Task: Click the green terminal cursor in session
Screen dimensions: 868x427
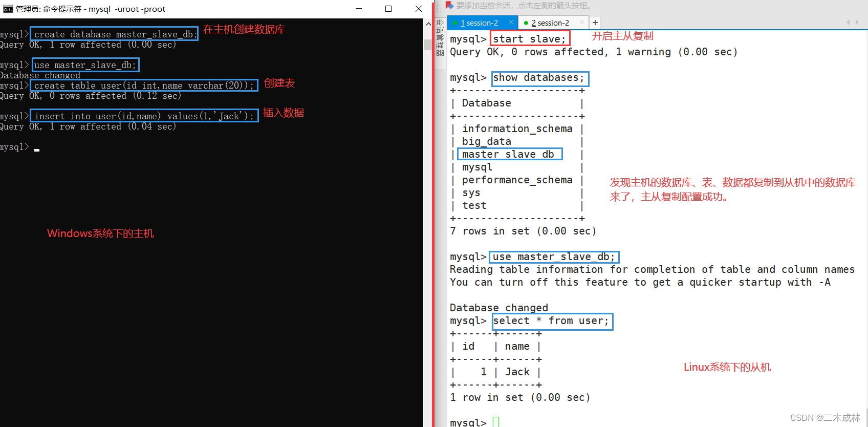Action: (496, 422)
